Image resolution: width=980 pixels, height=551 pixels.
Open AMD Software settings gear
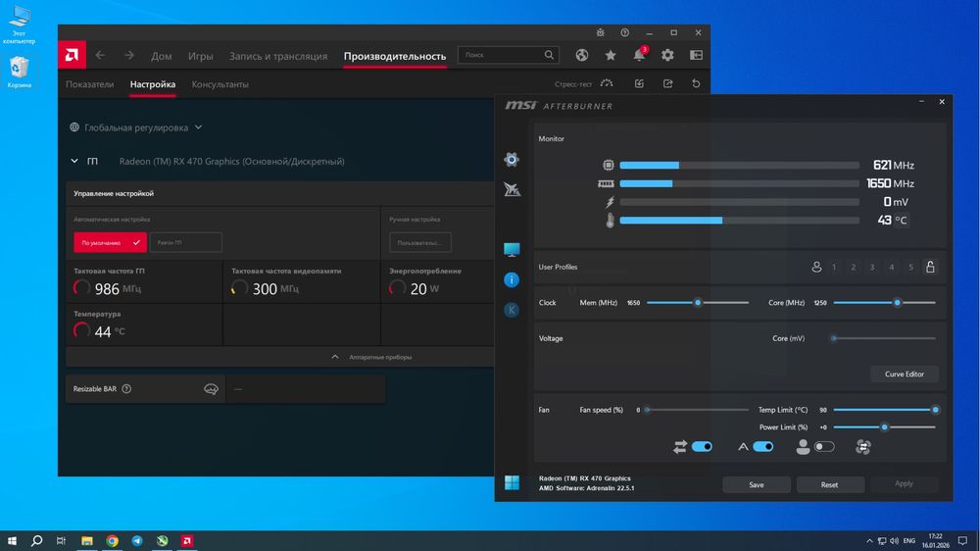pyautogui.click(x=667, y=55)
